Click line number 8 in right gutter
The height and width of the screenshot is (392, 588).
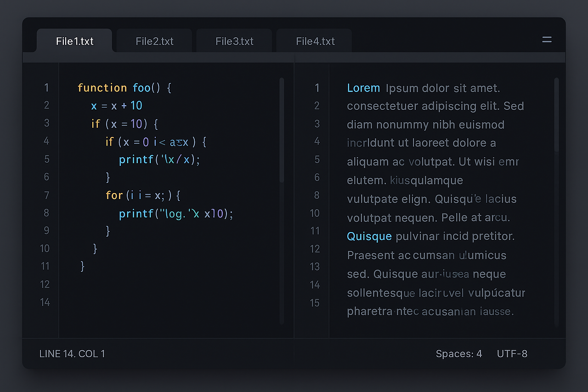[317, 195]
